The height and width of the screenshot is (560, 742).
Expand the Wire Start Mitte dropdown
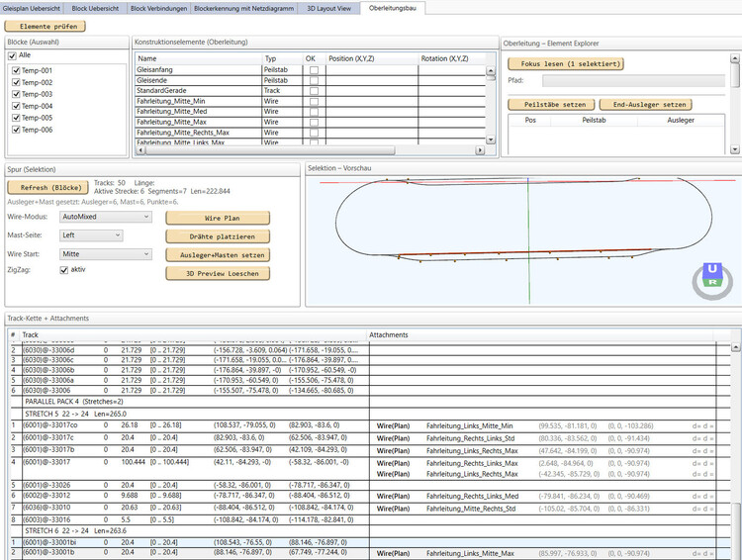(x=104, y=254)
